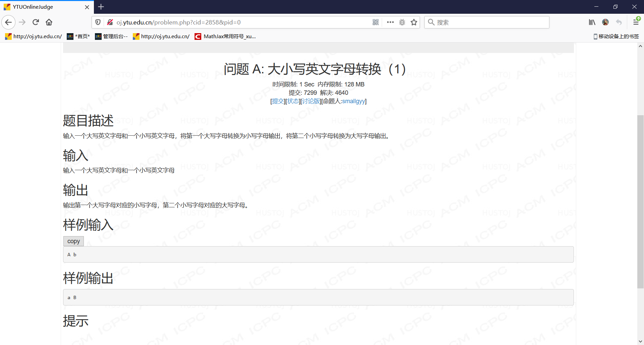Click the 搜索 search box

[487, 22]
